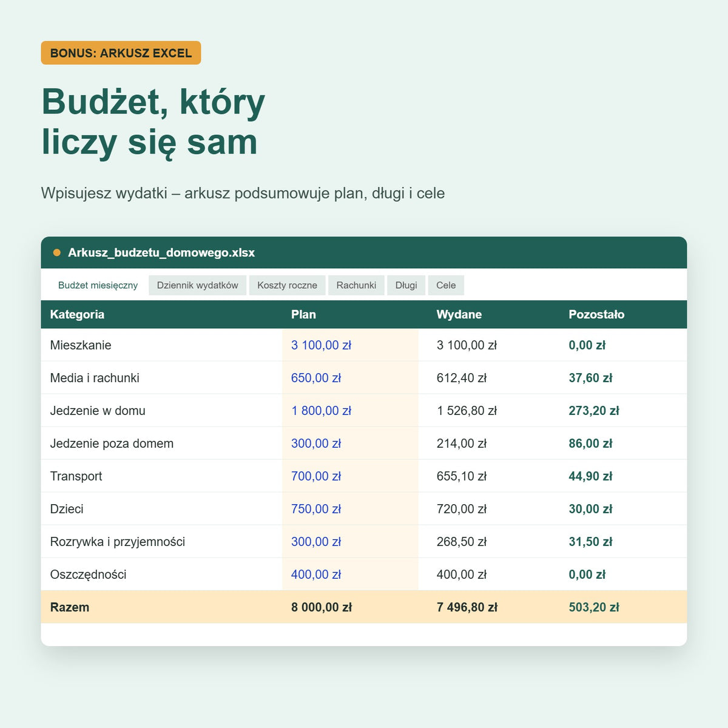Click the Oszczędności plan value 400,00 zł
This screenshot has height=728, width=728.
(x=316, y=575)
